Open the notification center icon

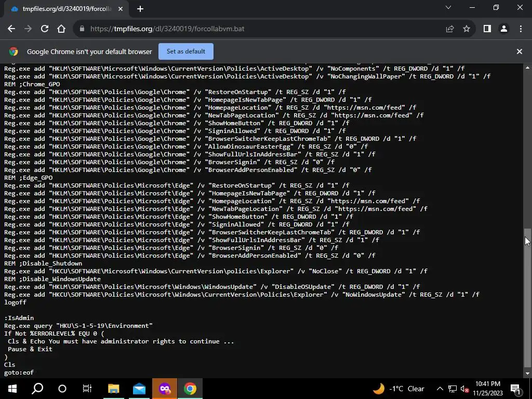(516, 389)
